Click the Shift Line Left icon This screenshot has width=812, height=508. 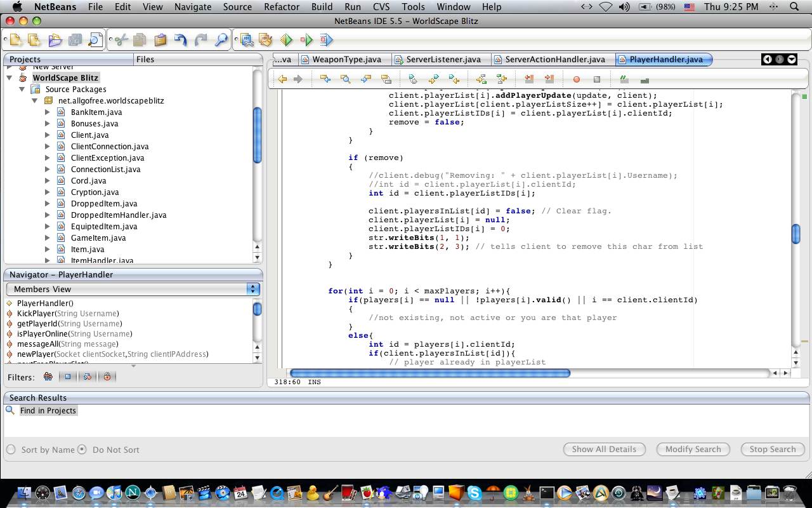point(529,79)
